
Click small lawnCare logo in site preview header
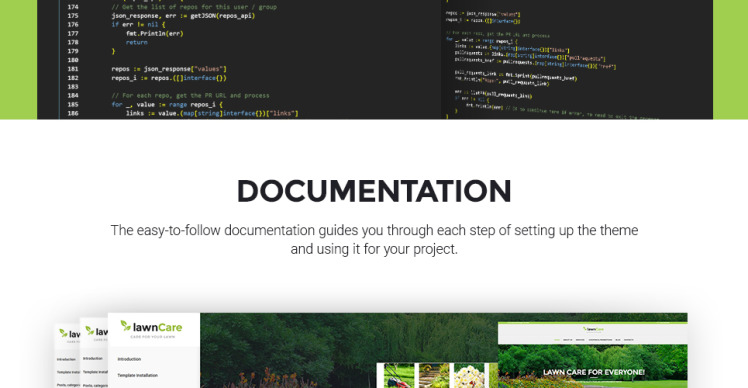592,329
